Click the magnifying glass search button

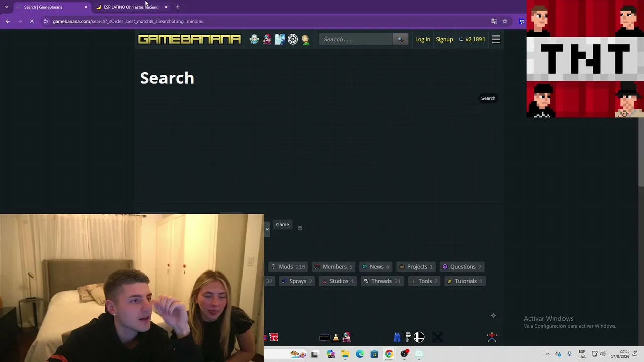pyautogui.click(x=400, y=39)
